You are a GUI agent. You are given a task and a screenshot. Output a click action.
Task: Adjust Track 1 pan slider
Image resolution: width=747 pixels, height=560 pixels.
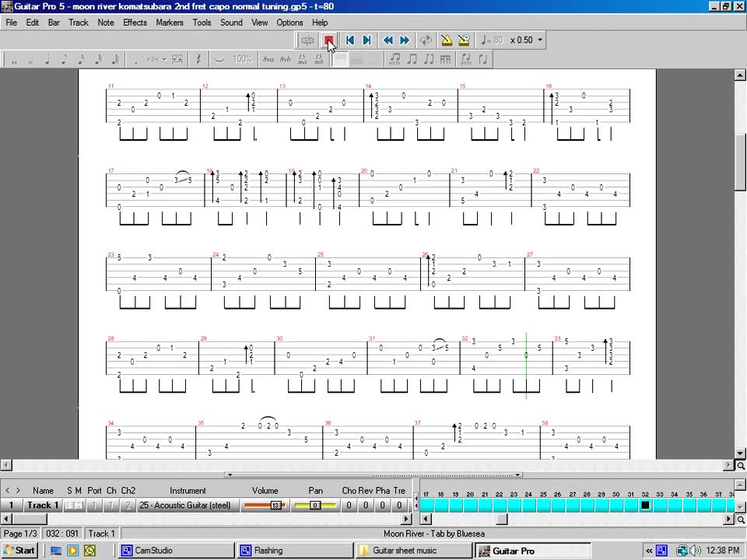pos(315,506)
